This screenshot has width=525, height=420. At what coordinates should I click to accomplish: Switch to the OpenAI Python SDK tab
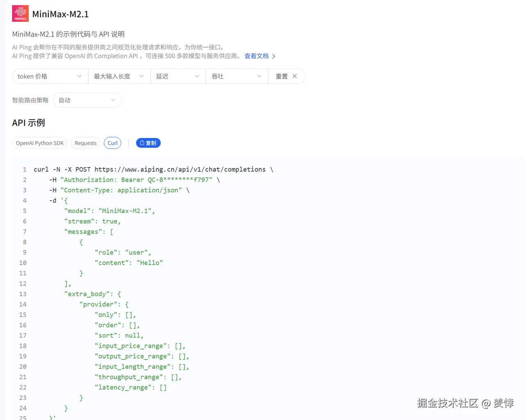(40, 143)
